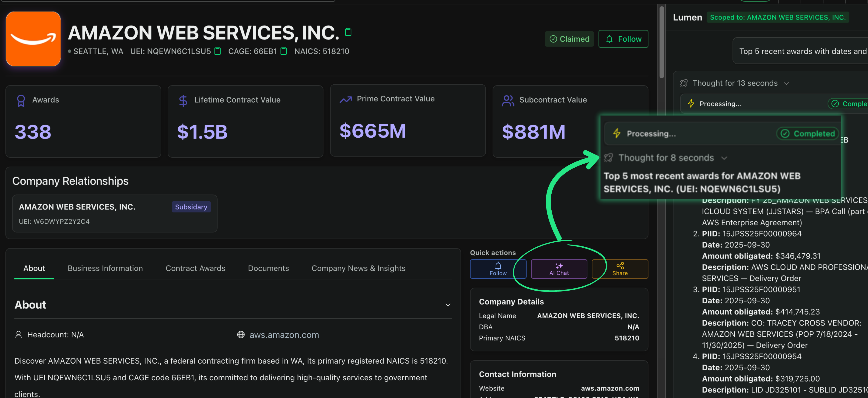Viewport: 868px width, 398px height.
Task: Click the Claimed status badge
Action: [569, 39]
